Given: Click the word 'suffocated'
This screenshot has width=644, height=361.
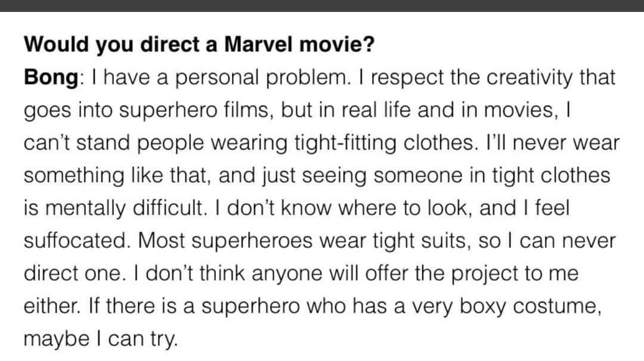Looking at the screenshot, I should [76, 241].
